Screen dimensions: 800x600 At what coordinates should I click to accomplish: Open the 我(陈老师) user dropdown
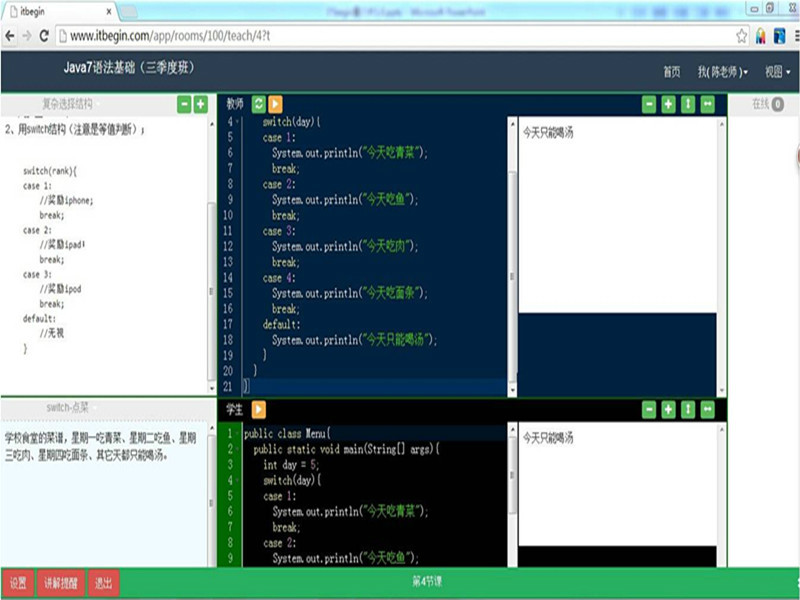(722, 72)
